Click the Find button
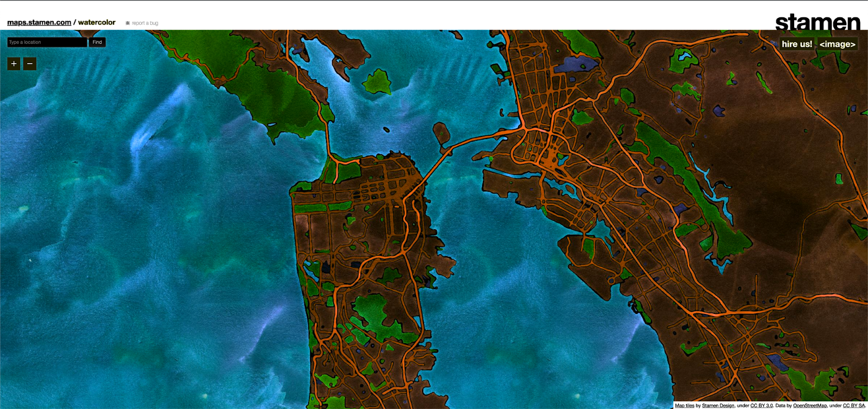Viewport: 868px width, 409px height. pyautogui.click(x=97, y=42)
